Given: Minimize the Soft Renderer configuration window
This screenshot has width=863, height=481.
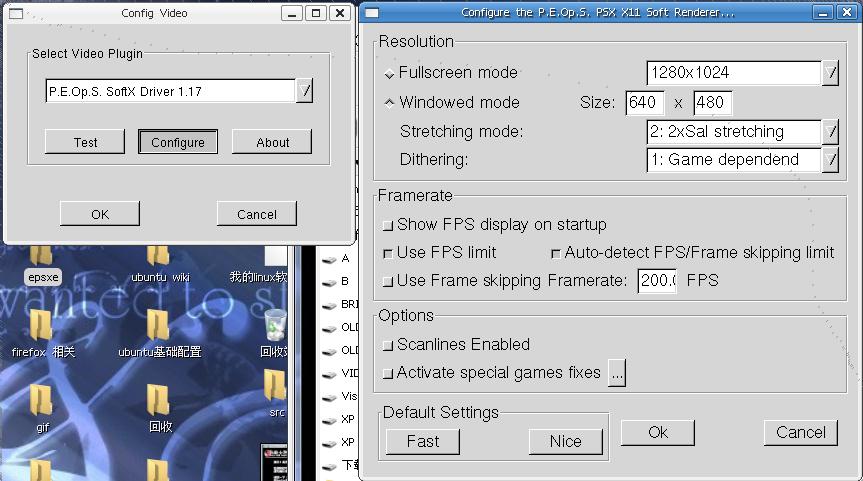Looking at the screenshot, I should pyautogui.click(x=823, y=12).
